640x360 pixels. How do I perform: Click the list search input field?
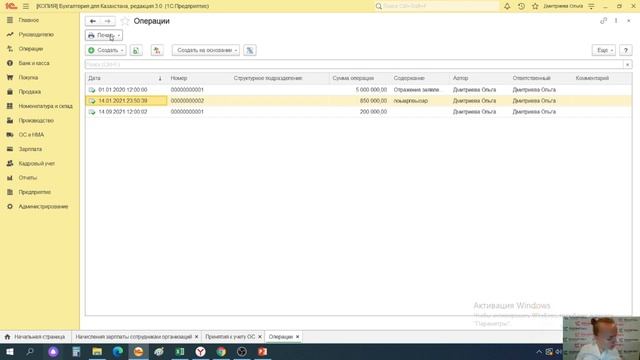pos(354,64)
